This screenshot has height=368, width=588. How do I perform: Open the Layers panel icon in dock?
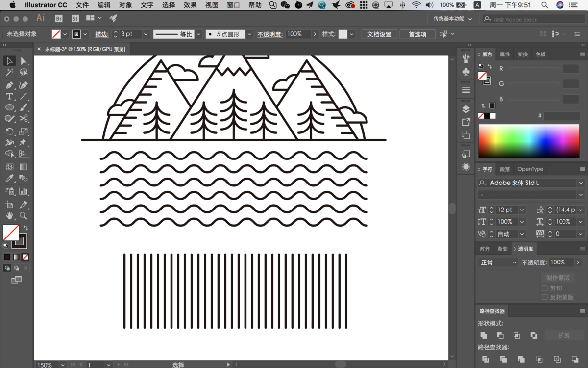coord(466,109)
